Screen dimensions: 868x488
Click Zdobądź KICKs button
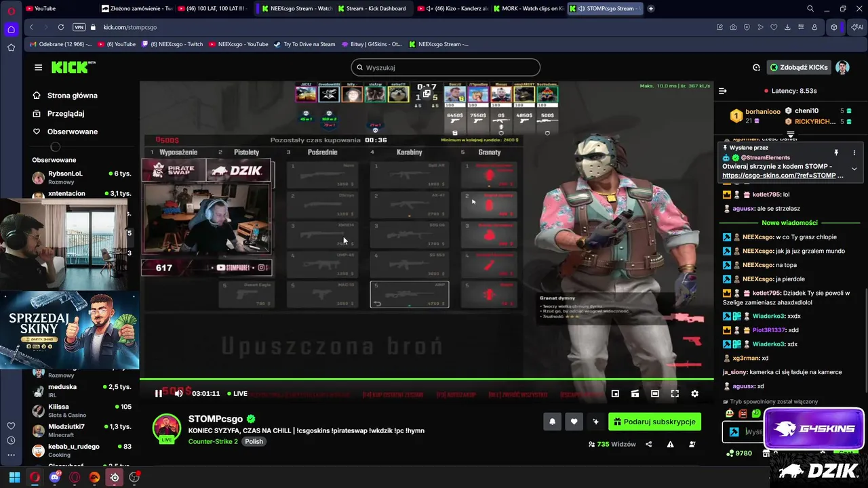(799, 67)
